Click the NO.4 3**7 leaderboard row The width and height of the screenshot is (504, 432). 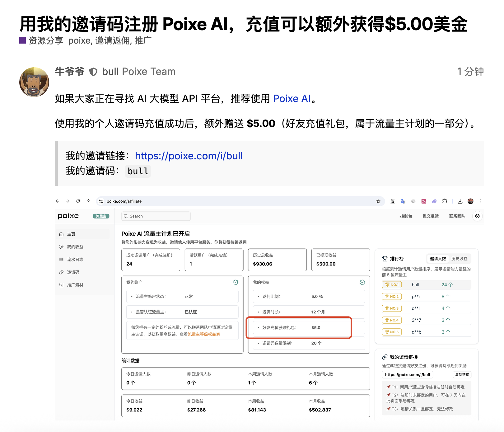tap(427, 320)
